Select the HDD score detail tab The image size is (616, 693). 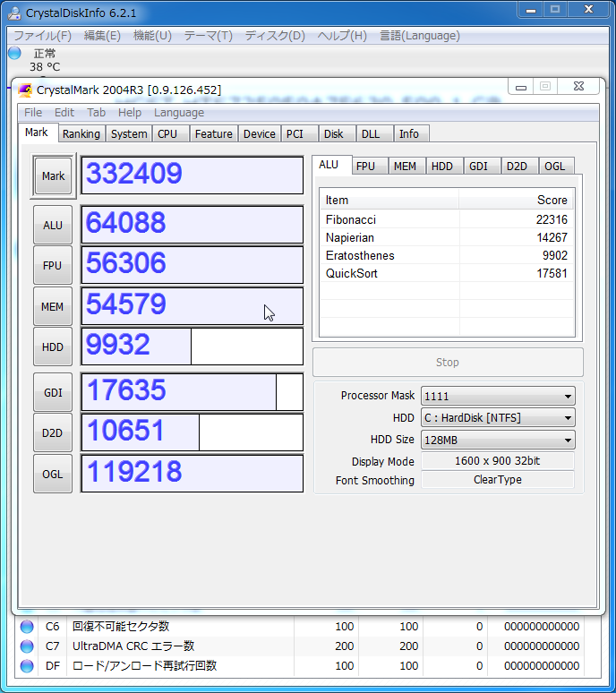444,167
